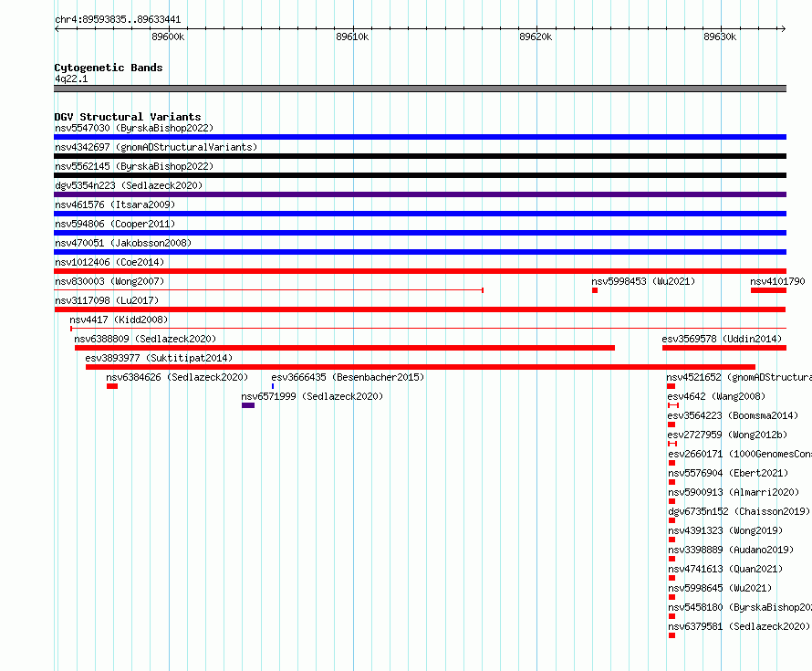Click nsv5458180 ByrskaBishop variant label

[740, 607]
